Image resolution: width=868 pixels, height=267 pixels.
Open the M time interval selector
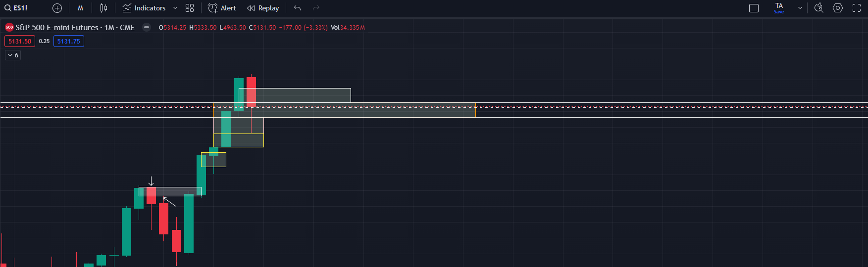coord(80,8)
